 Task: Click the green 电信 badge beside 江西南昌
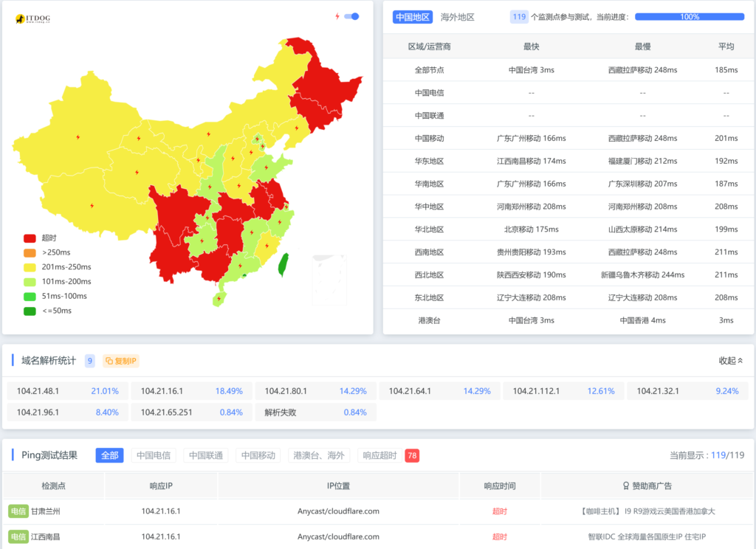[x=18, y=536]
